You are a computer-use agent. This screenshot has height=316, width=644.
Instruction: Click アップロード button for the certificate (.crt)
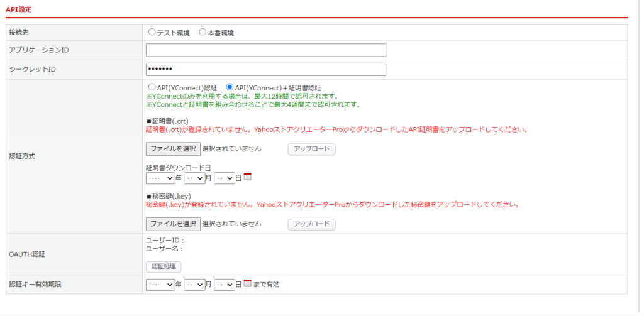coord(312,149)
